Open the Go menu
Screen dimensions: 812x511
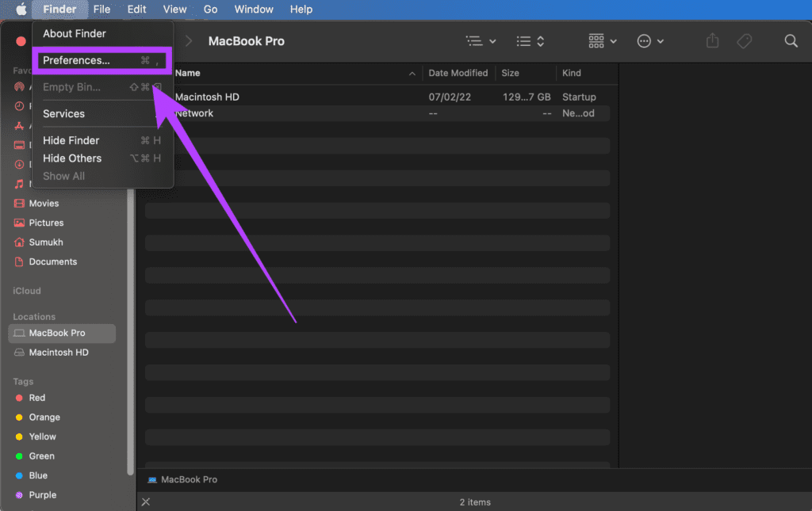tap(210, 10)
